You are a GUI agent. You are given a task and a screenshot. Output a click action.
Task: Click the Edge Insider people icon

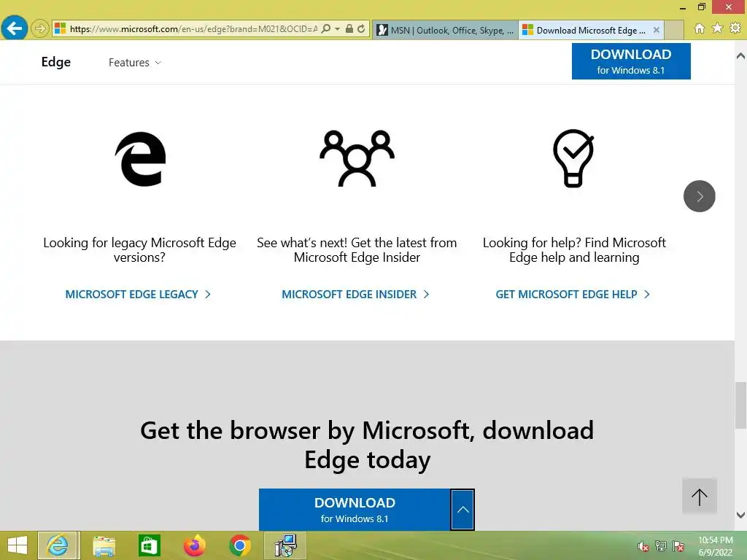357,158
